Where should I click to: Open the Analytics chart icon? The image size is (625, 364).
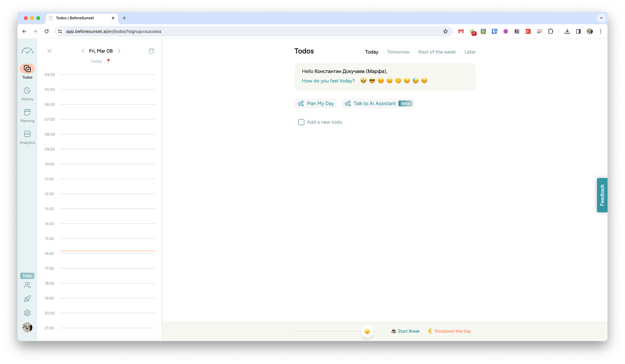27,134
